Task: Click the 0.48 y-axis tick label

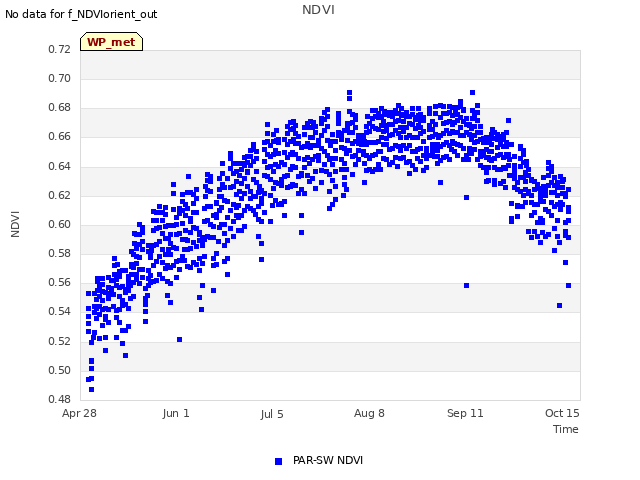Action: (60, 400)
